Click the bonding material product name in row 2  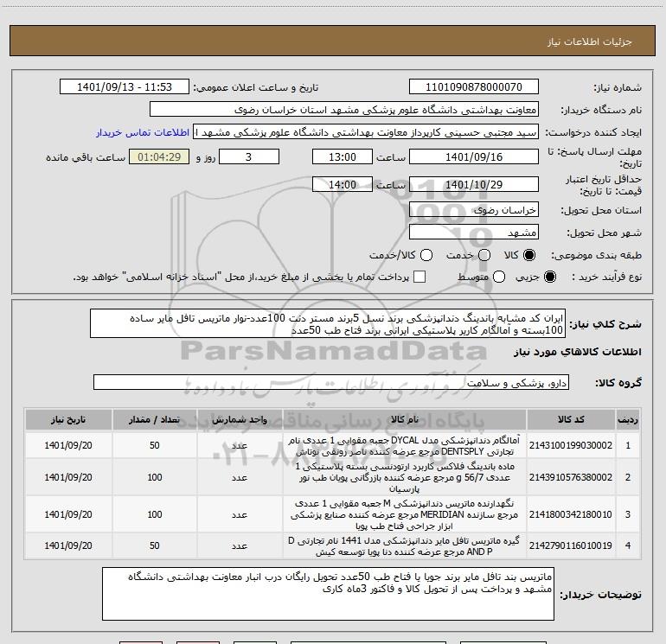point(405,477)
